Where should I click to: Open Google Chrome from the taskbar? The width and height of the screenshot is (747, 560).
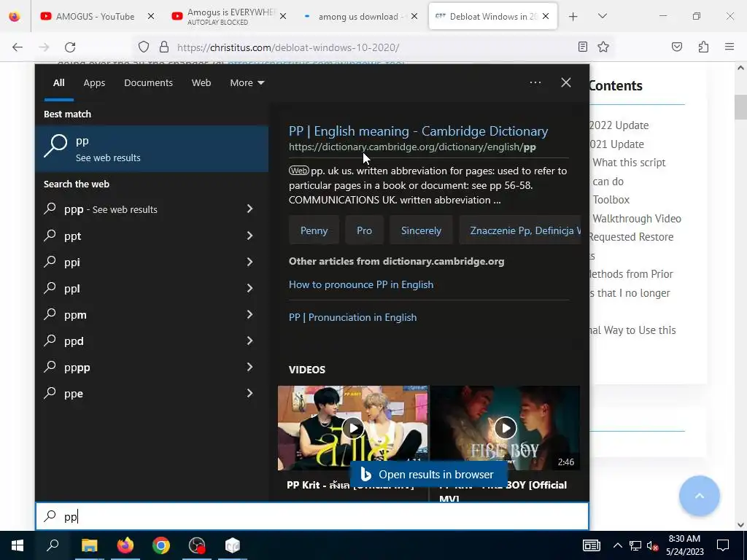click(161, 545)
